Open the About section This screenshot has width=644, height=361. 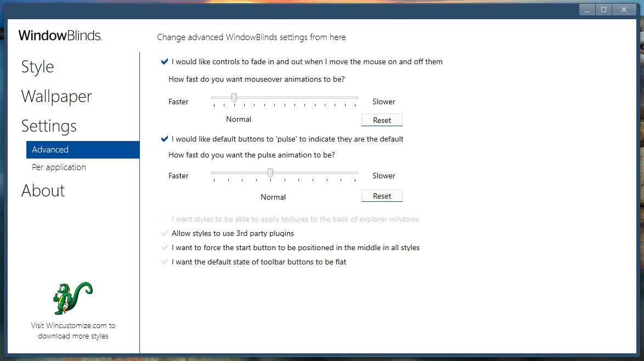(x=43, y=190)
